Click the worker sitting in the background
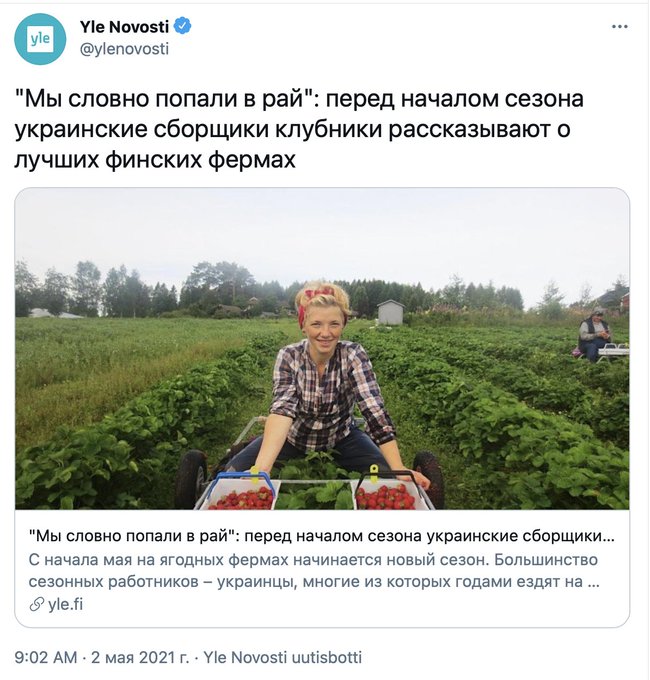This screenshot has height=680, width=650. 594,335
